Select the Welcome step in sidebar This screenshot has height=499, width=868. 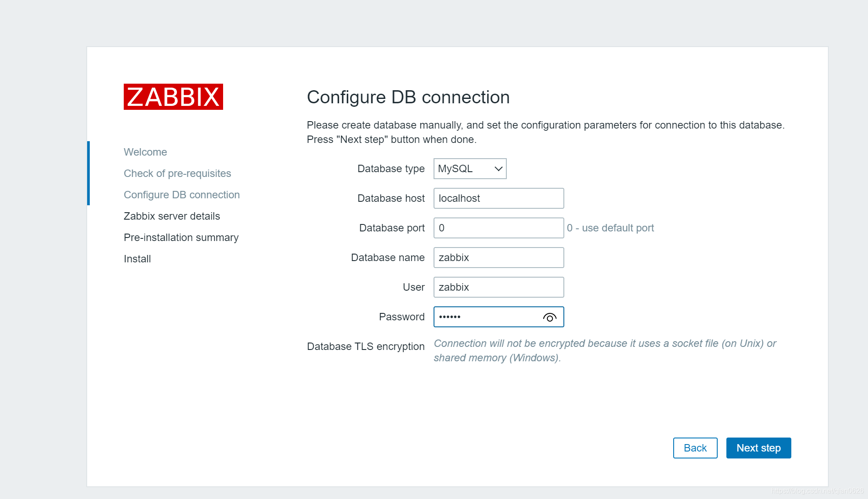[145, 152]
